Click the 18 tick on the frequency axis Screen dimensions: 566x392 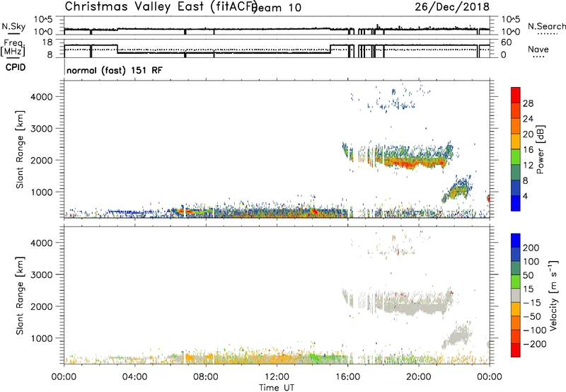click(x=47, y=42)
